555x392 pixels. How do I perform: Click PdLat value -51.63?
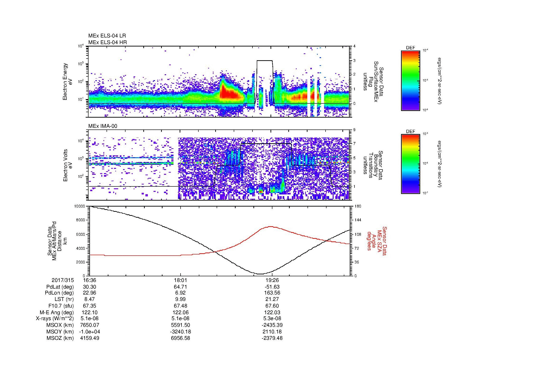(272, 287)
